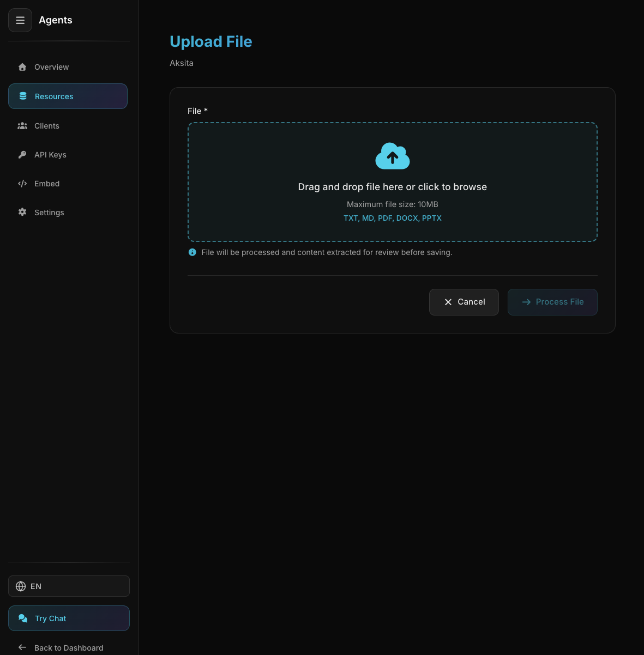Click the Try Chat chat bubble icon
Image resolution: width=644 pixels, height=655 pixels.
(23, 618)
